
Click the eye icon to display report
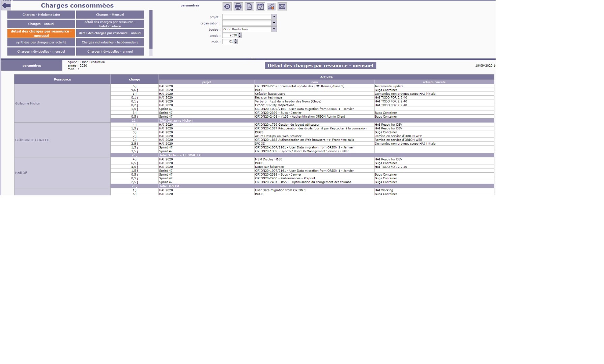pyautogui.click(x=227, y=7)
